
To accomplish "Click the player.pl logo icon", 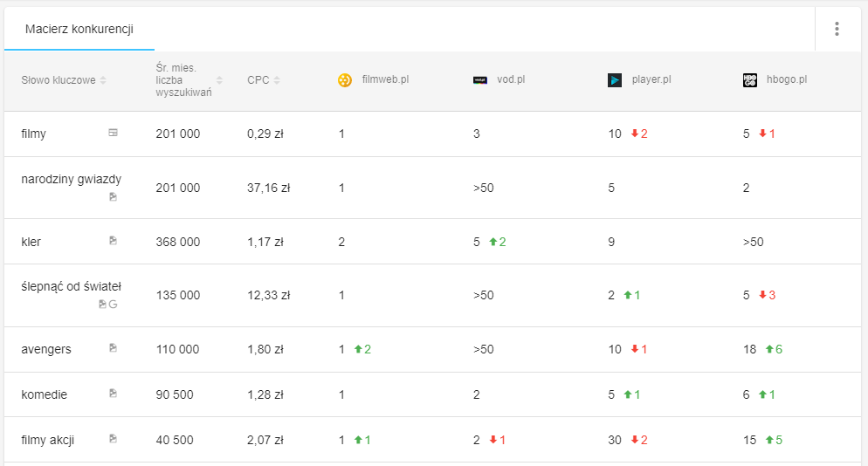I will (x=615, y=80).
